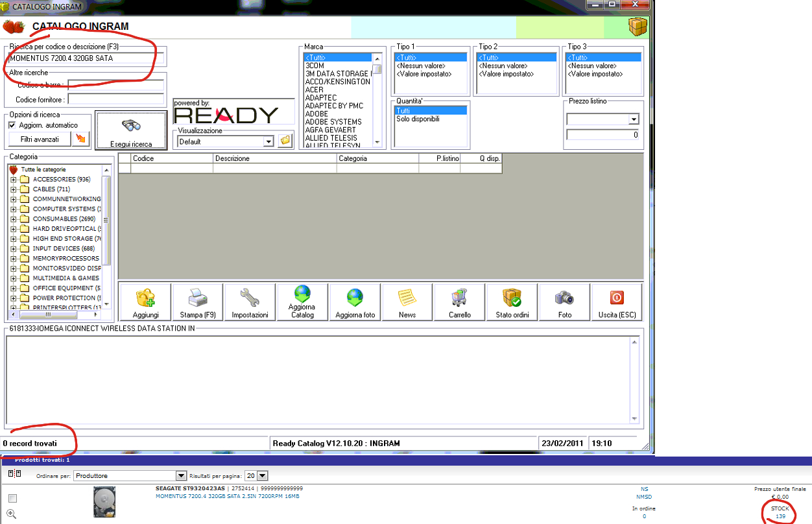The image size is (812, 524).
Task: Click the Prezzo listino numeric value field
Action: pos(603,135)
